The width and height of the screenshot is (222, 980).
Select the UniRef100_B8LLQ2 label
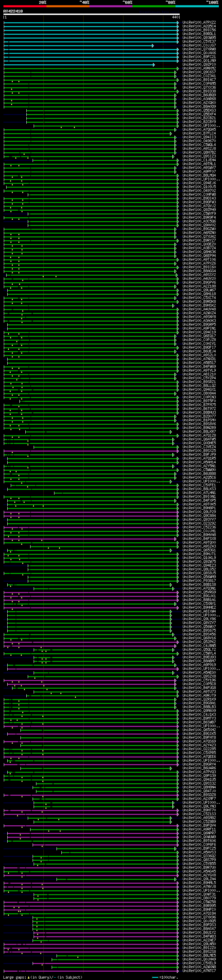[199, 386]
